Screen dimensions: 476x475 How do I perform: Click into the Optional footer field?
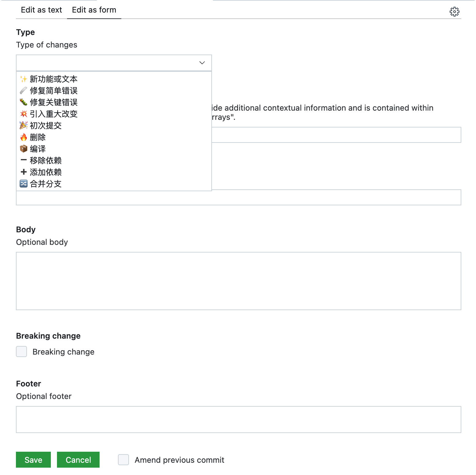point(238,419)
